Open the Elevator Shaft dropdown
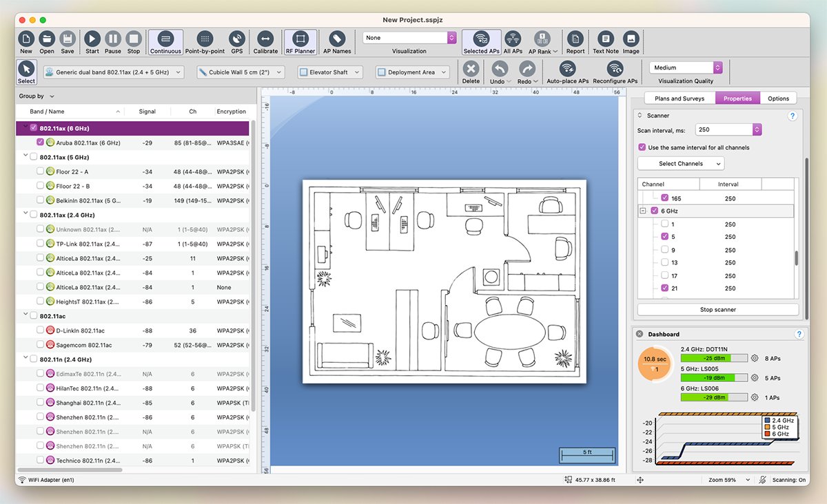This screenshot has height=504, width=827. coord(330,72)
